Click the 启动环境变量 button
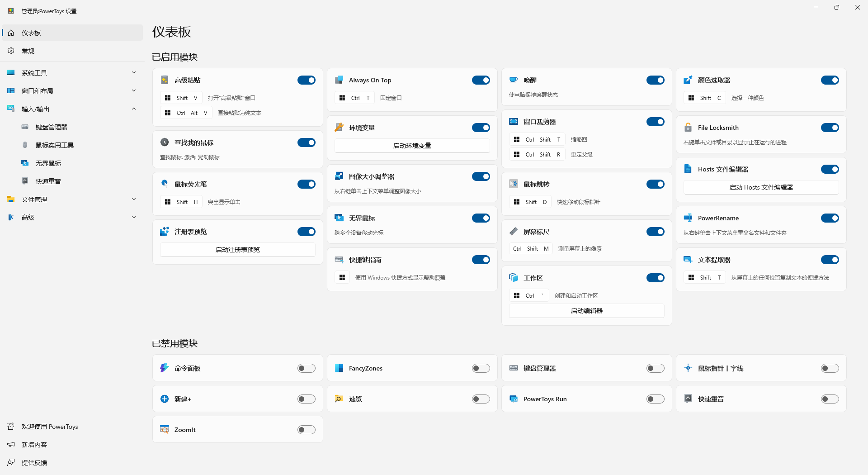 (412, 146)
